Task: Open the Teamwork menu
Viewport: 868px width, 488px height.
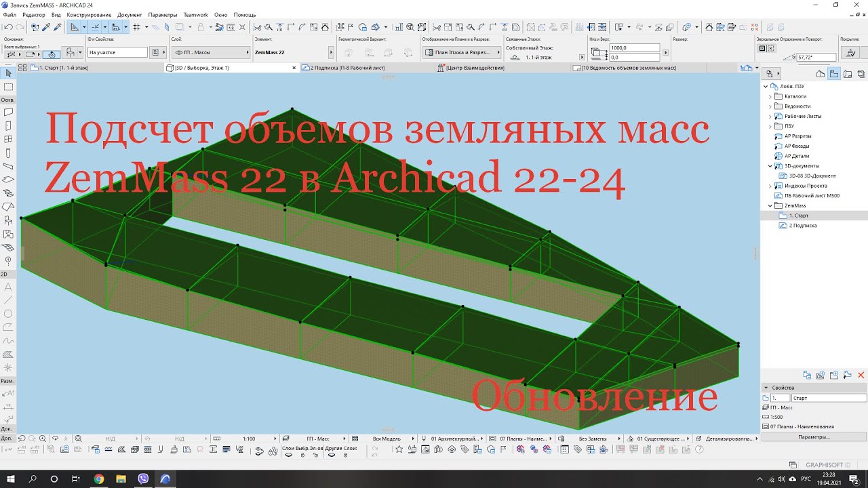Action: point(195,14)
